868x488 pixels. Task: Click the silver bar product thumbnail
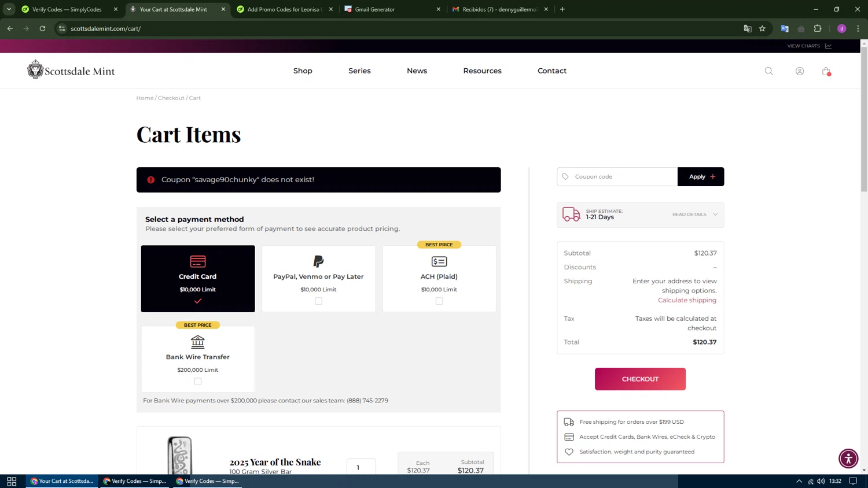point(179,456)
